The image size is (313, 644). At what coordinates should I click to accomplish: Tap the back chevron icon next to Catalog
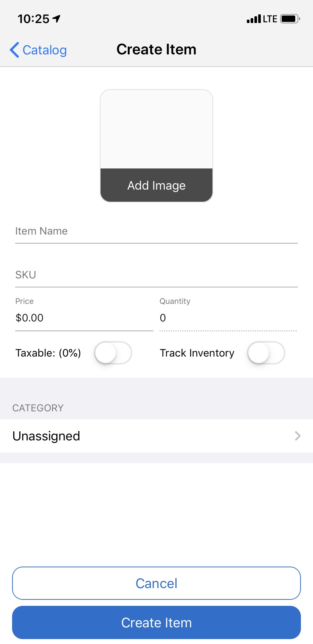pos(14,50)
